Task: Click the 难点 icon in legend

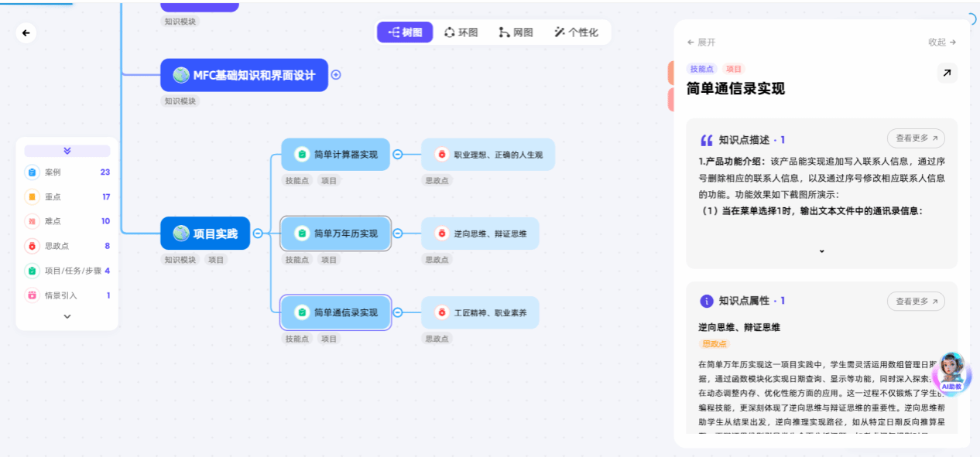Action: click(32, 221)
